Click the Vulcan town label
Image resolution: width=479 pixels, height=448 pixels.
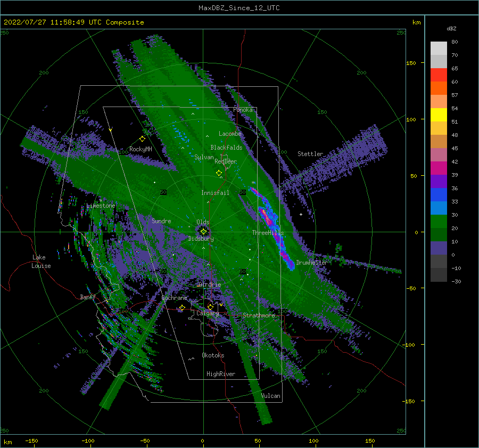pyautogui.click(x=271, y=396)
